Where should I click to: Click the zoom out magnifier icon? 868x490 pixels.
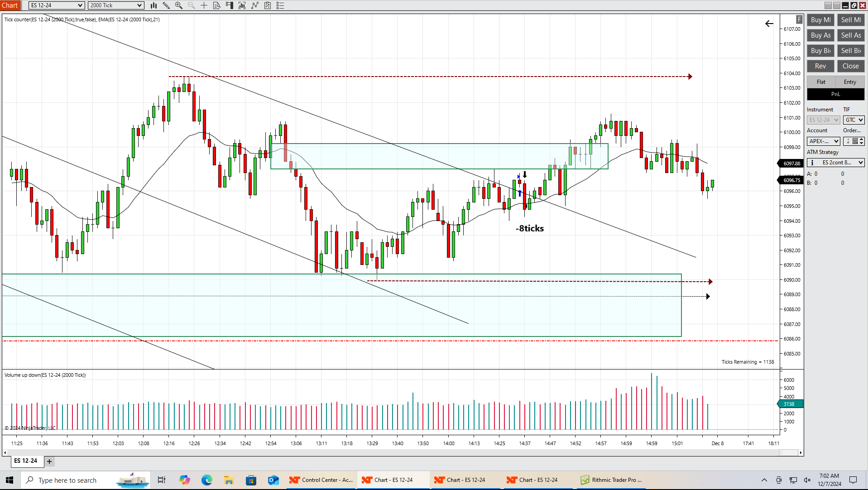click(192, 5)
